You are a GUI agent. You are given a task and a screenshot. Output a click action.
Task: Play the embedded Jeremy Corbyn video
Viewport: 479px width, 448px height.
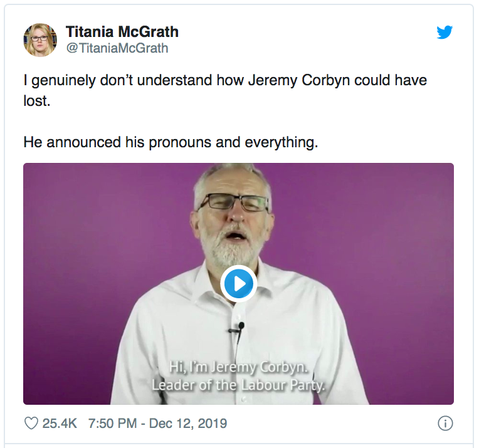click(x=239, y=284)
